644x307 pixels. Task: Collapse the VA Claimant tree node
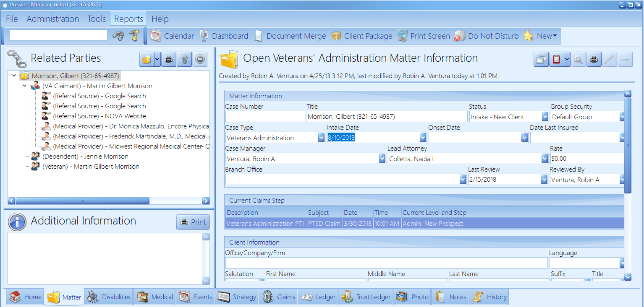pyautogui.click(x=25, y=86)
